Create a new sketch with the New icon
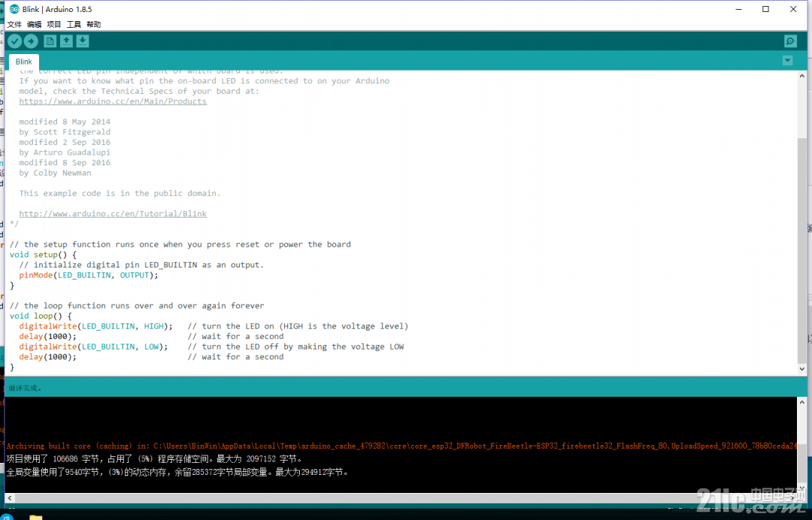812x520 pixels. point(50,41)
